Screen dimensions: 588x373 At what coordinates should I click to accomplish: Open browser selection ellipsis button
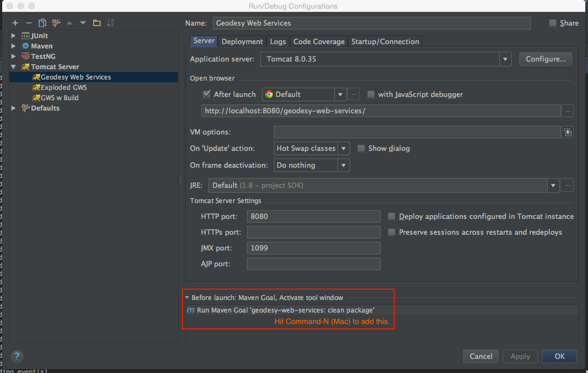[x=354, y=94]
